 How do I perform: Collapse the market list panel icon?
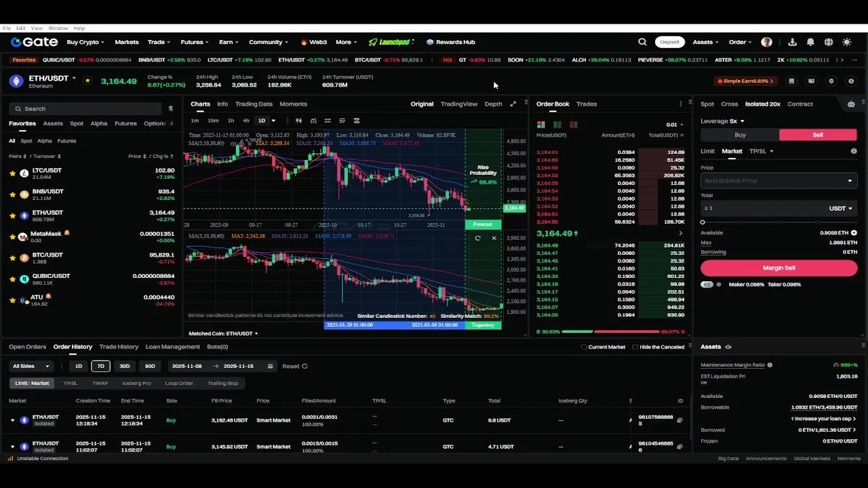click(x=170, y=108)
